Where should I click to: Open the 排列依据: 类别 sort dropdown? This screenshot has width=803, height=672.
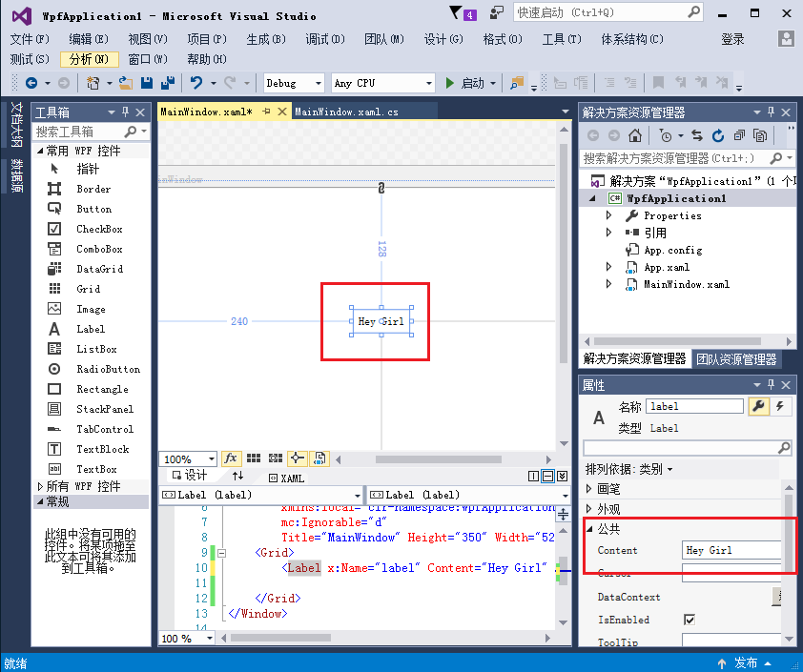(x=628, y=469)
